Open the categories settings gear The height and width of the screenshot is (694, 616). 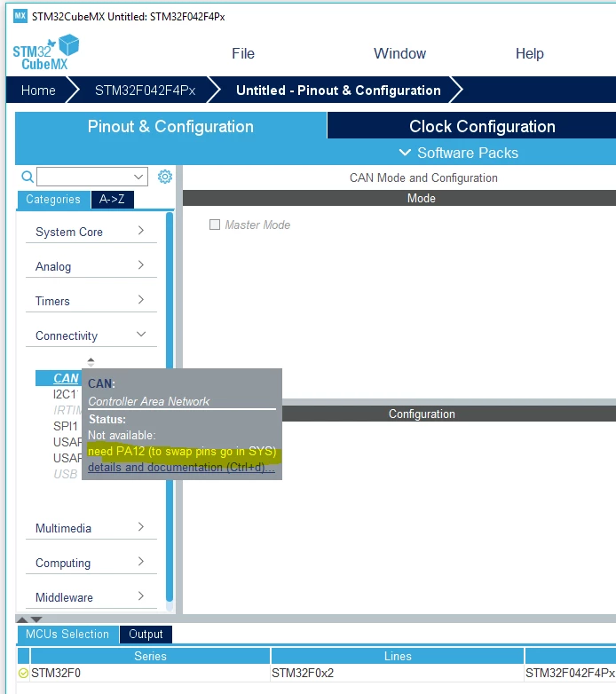pyautogui.click(x=165, y=177)
